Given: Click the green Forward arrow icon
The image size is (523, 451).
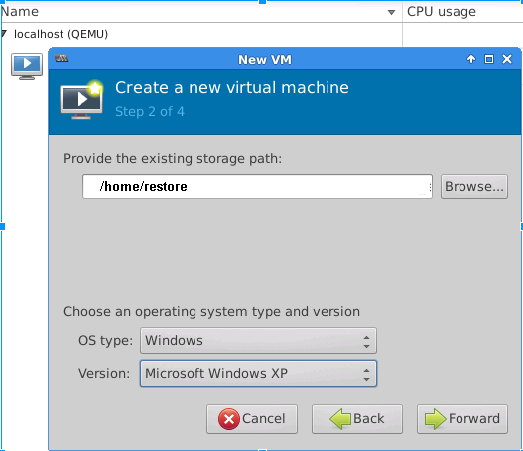Looking at the screenshot, I should tap(436, 419).
